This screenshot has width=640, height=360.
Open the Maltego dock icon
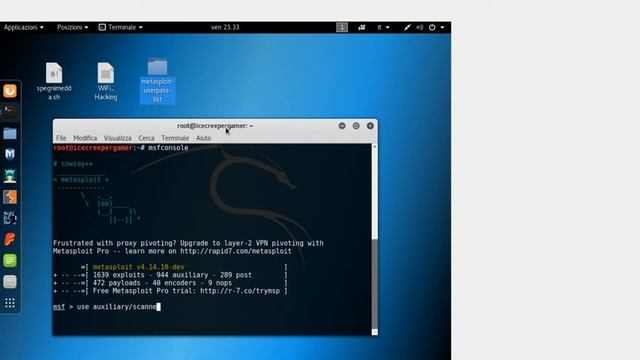[x=10, y=218]
